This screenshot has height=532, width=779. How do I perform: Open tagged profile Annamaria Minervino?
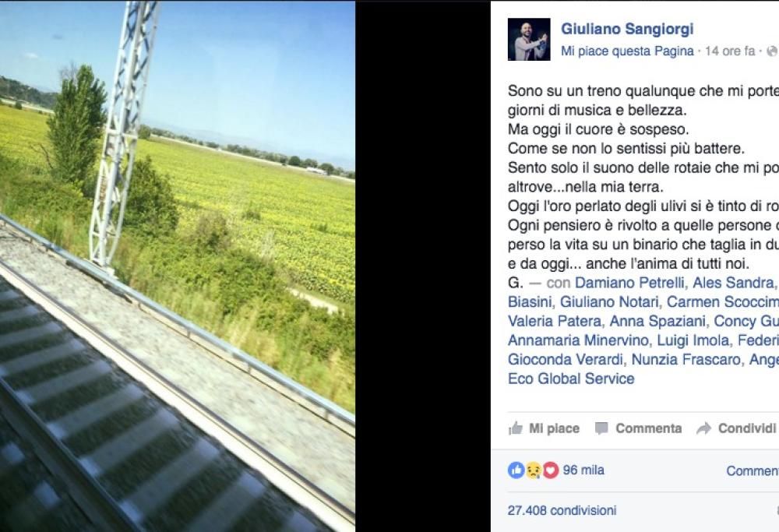[578, 340]
